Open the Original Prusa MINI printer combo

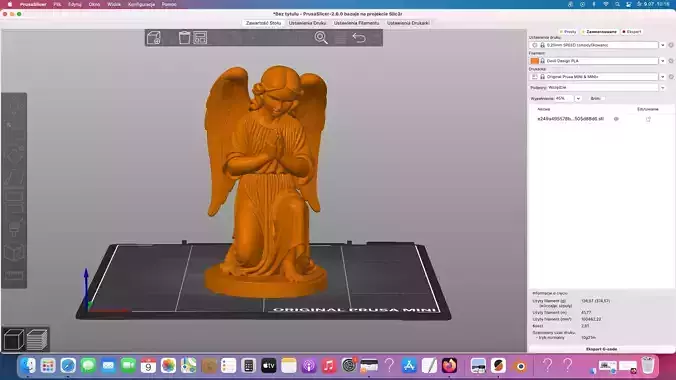594,77
